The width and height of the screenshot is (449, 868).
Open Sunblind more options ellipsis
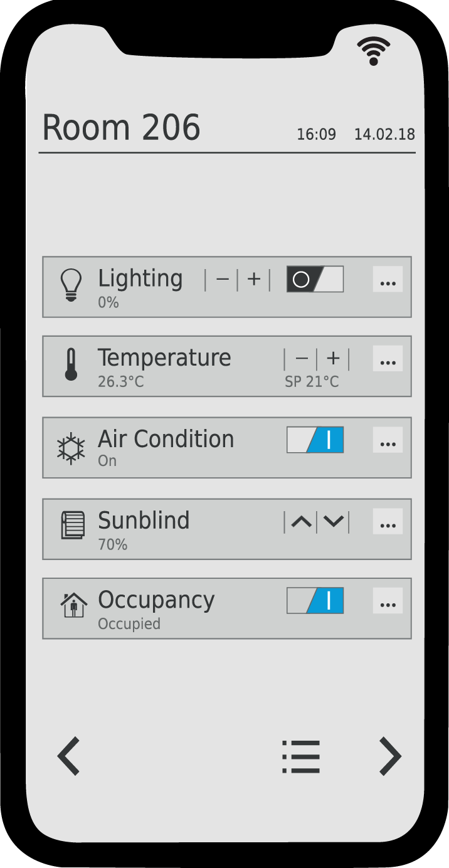point(388,521)
